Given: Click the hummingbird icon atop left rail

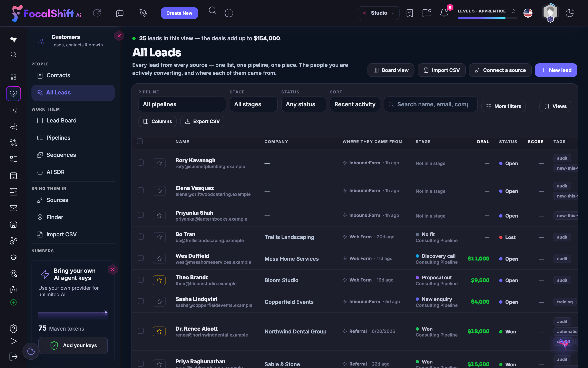Looking at the screenshot, I should pyautogui.click(x=13, y=39).
